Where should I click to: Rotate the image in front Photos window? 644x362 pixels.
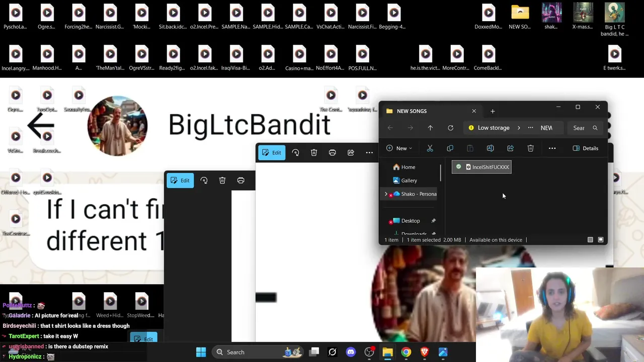coord(295,153)
